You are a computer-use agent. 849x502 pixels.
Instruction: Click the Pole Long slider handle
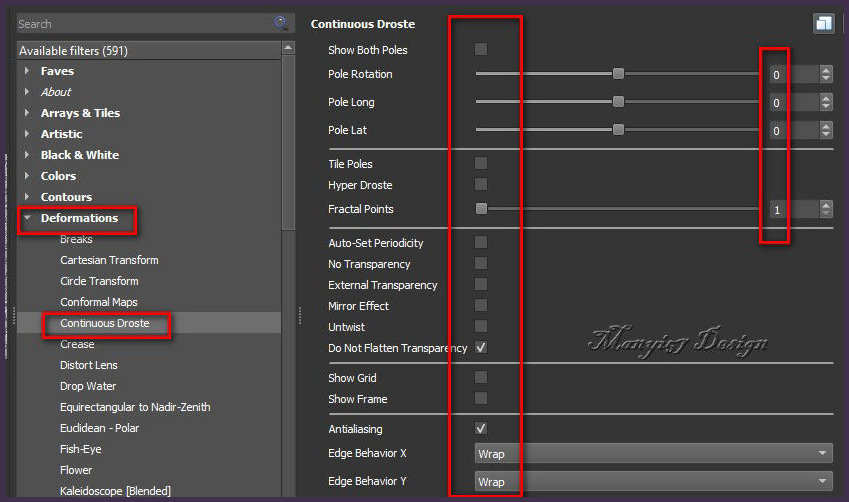point(618,102)
